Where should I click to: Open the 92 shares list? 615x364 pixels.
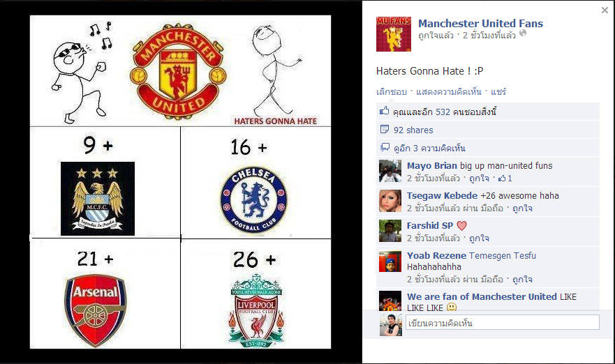pyautogui.click(x=413, y=130)
